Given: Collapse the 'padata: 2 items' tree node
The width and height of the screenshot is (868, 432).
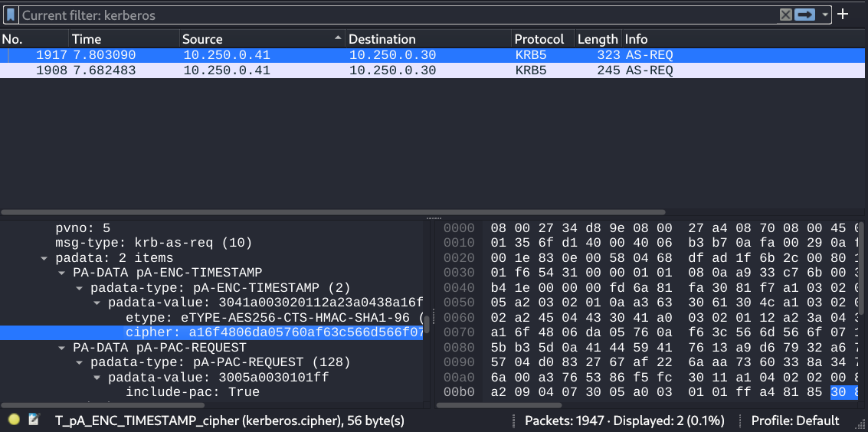Looking at the screenshot, I should 45,258.
